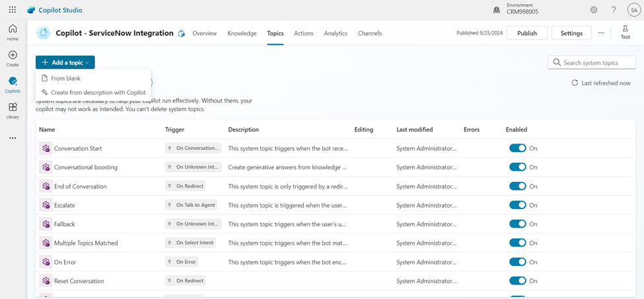This screenshot has height=299, width=644.
Task: Choose From blank in the menu
Action: coord(65,78)
